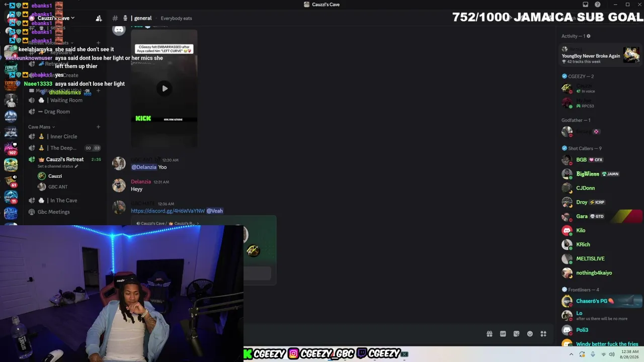Viewport: 644px width, 362px height.
Task: Open the gift icon in the message bar
Action: pyautogui.click(x=490, y=334)
